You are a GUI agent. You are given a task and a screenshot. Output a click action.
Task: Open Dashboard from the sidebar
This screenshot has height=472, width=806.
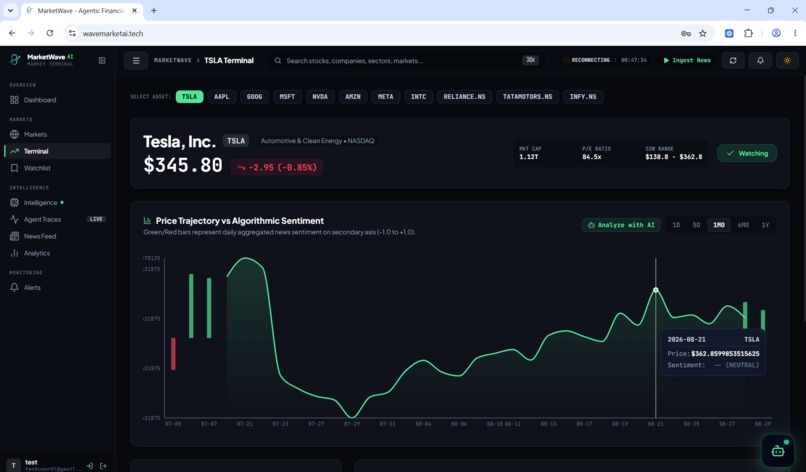pos(58,100)
